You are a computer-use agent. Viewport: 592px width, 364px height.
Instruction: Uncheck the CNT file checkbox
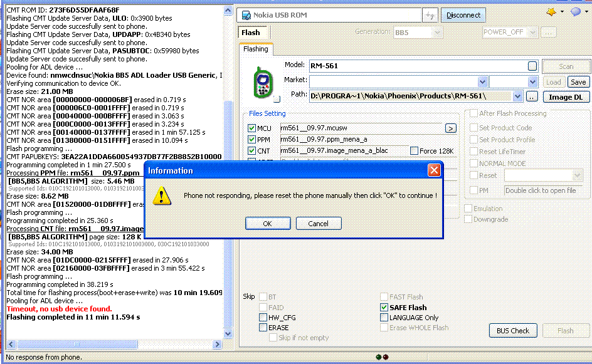252,151
